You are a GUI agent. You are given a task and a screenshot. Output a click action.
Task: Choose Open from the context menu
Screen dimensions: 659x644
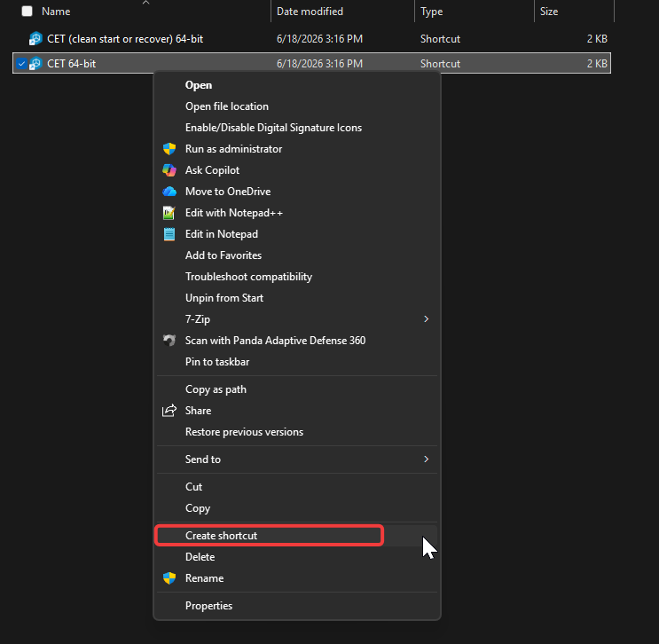coord(199,85)
